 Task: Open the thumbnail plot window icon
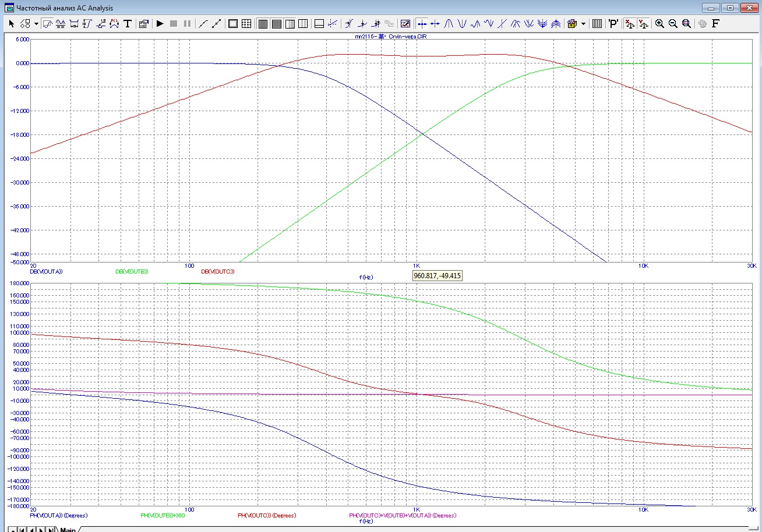[x=406, y=24]
